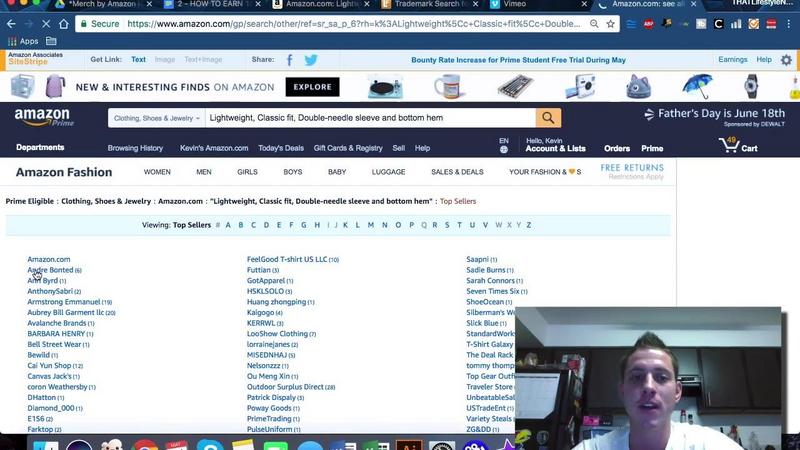Filter sellers by letter A
The height and width of the screenshot is (450, 800).
pyautogui.click(x=228, y=225)
